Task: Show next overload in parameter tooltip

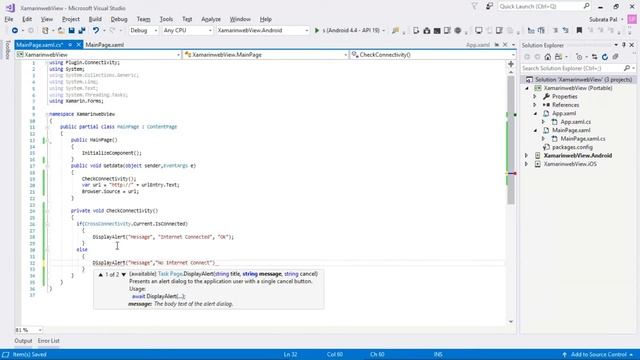Action: click(x=124, y=274)
